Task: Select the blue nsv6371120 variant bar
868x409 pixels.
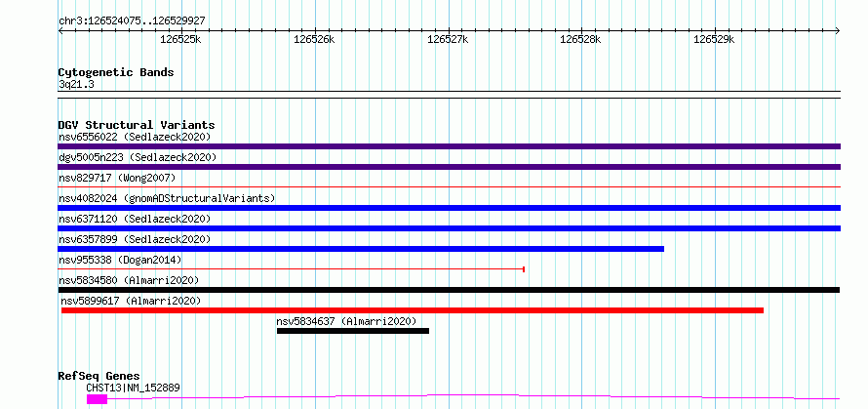Action: pyautogui.click(x=449, y=228)
